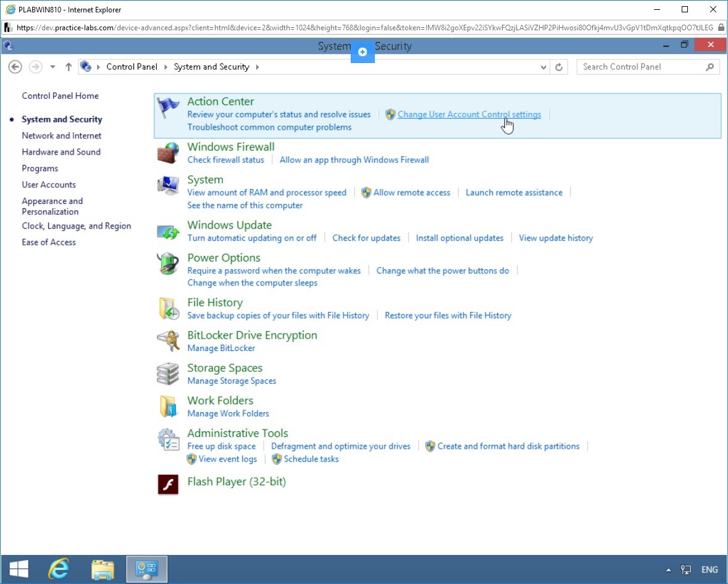This screenshot has height=584, width=728.
Task: Click the ENG language indicator
Action: click(x=709, y=570)
